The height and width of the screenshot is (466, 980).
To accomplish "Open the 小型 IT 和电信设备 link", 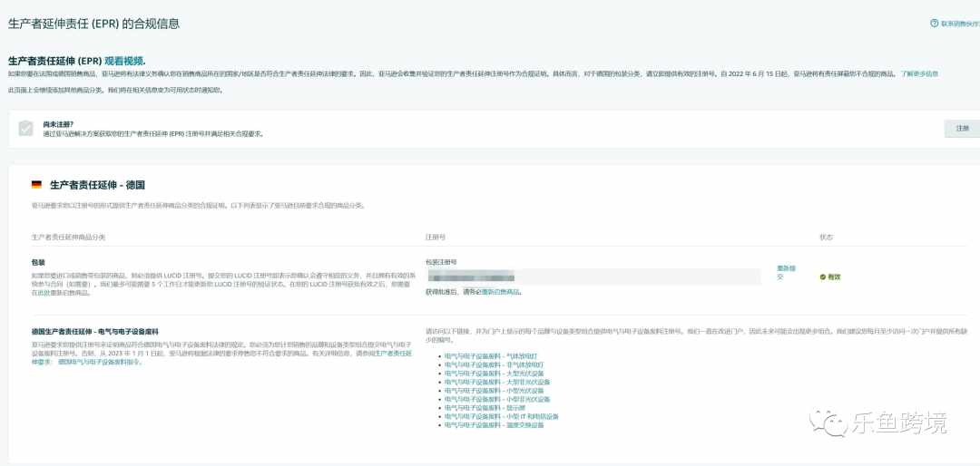I will pos(501,416).
